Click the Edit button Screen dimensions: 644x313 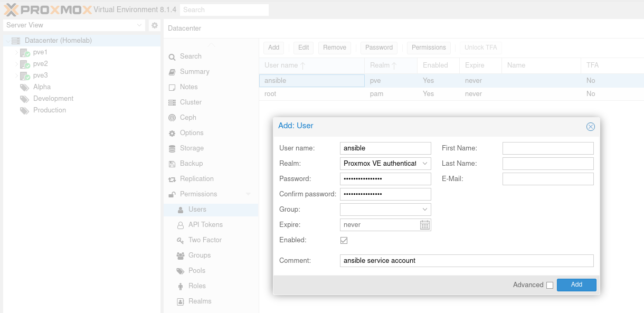point(304,48)
